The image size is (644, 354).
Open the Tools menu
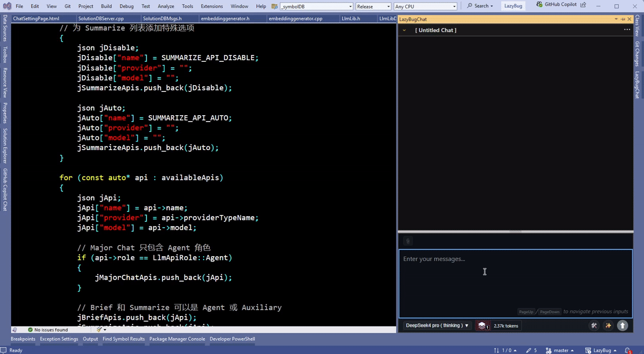click(x=188, y=6)
